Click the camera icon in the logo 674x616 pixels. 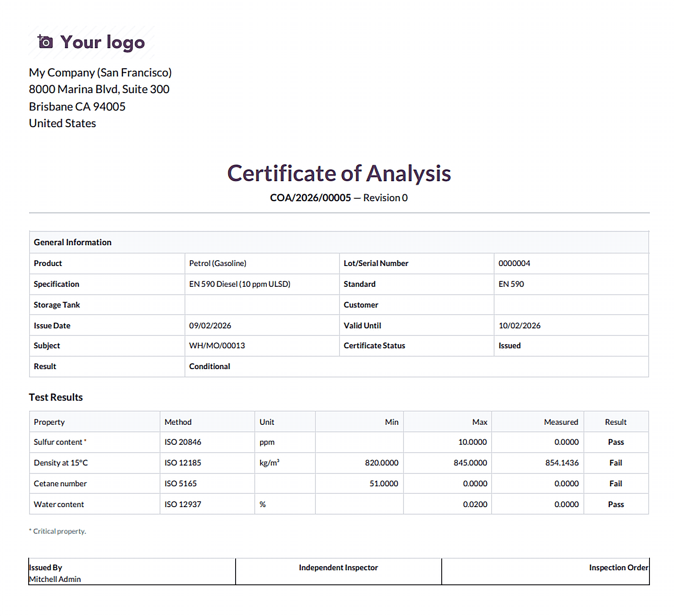pyautogui.click(x=45, y=42)
